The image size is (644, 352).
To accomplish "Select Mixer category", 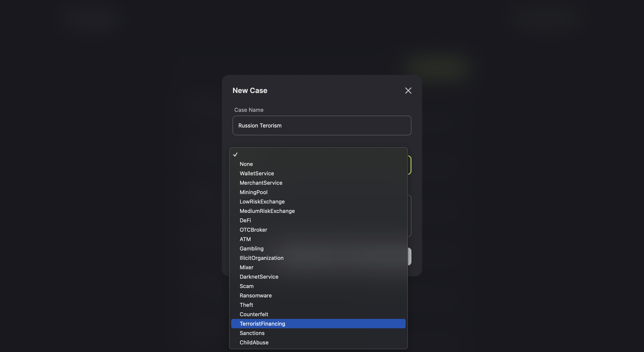I will [x=246, y=267].
